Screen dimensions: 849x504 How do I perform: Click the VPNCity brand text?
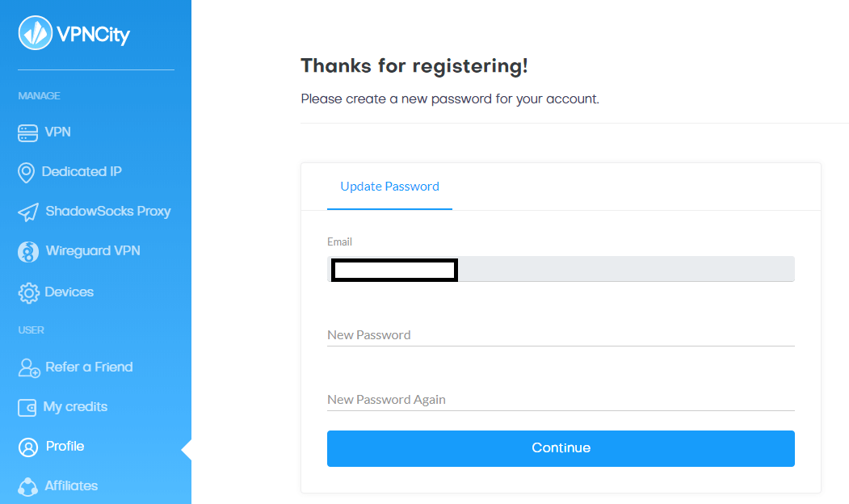(93, 35)
